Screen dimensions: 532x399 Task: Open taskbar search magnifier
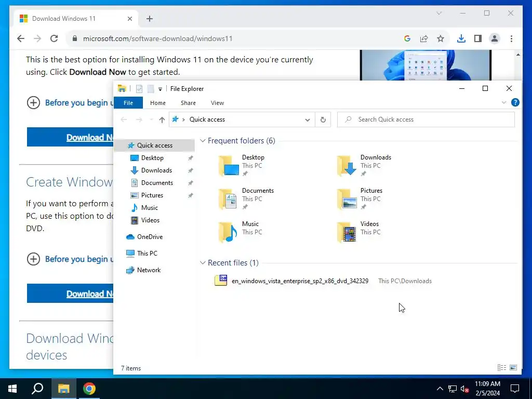tap(37, 389)
